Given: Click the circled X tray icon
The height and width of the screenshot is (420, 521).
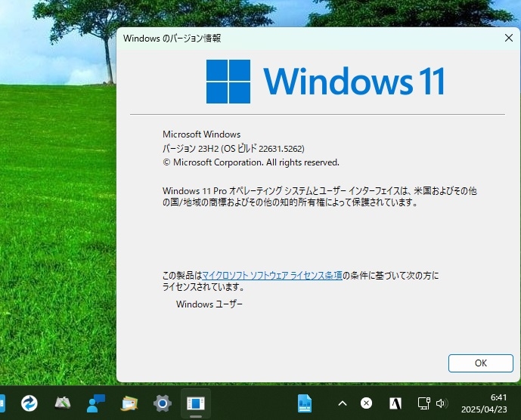Looking at the screenshot, I should click(x=367, y=403).
